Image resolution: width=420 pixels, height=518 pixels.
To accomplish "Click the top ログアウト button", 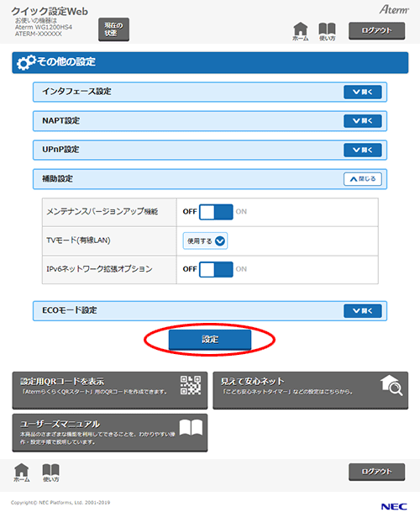I will point(377,31).
